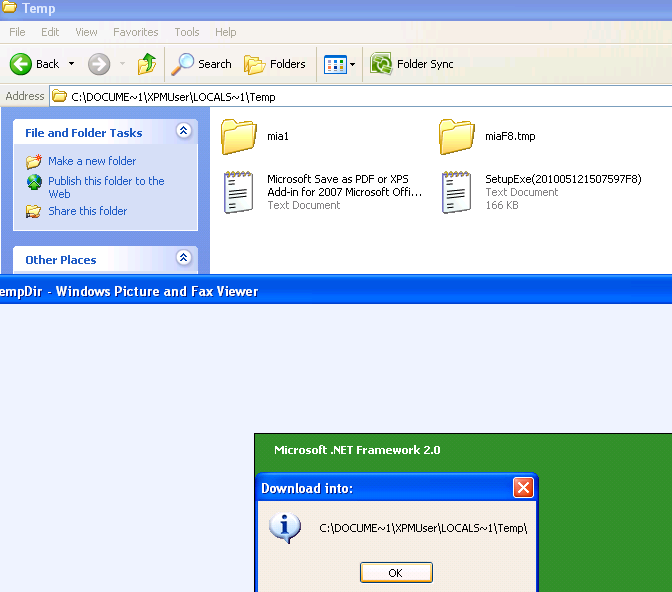Image resolution: width=672 pixels, height=592 pixels.
Task: Open the Back history dropdown arrow
Action: [71, 64]
